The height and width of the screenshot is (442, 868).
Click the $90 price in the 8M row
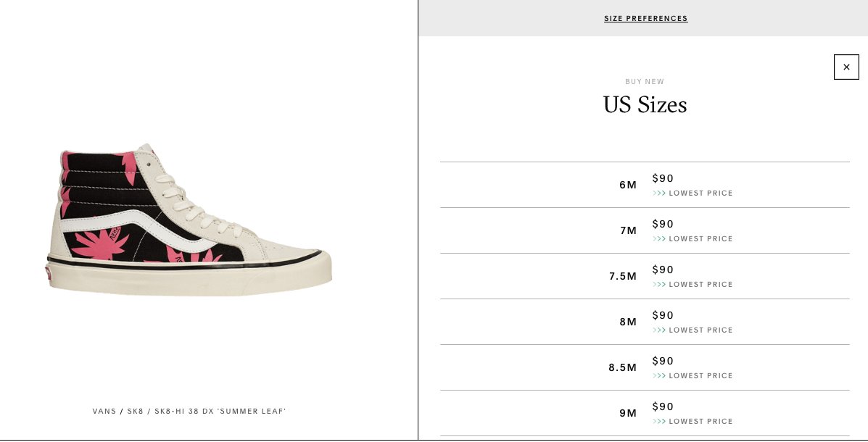[x=663, y=315]
